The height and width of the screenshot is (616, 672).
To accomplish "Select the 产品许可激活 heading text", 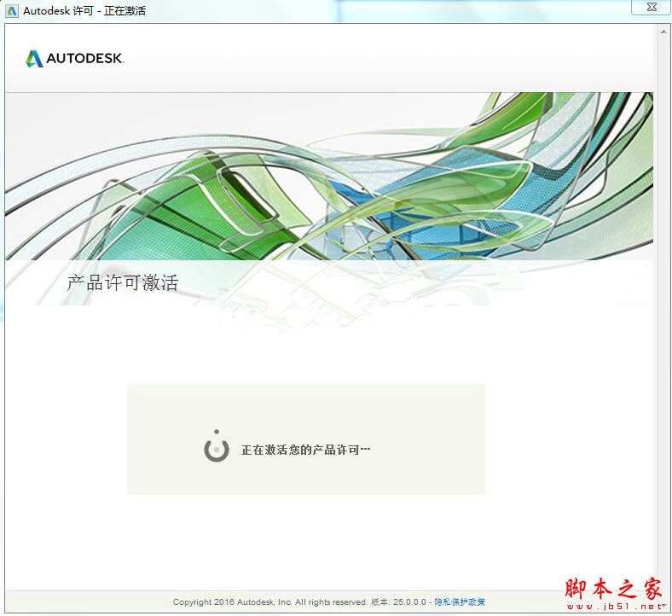I will (x=123, y=282).
